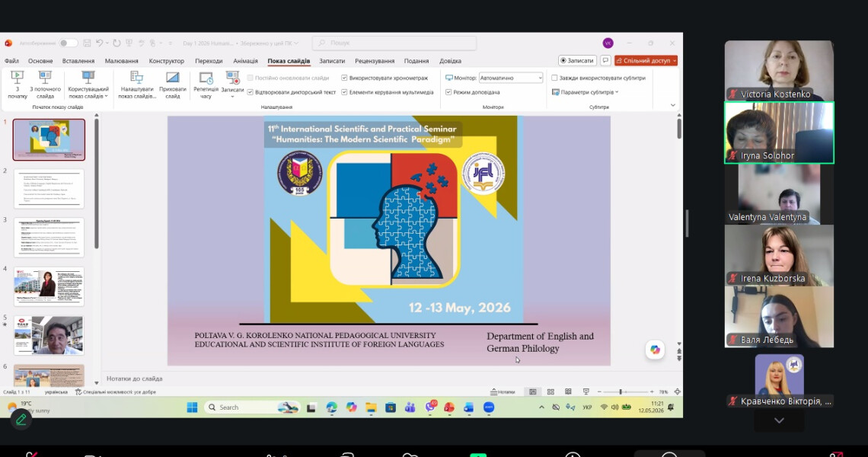Expand participant list down chevron
This screenshot has width=868, height=457.
[779, 421]
